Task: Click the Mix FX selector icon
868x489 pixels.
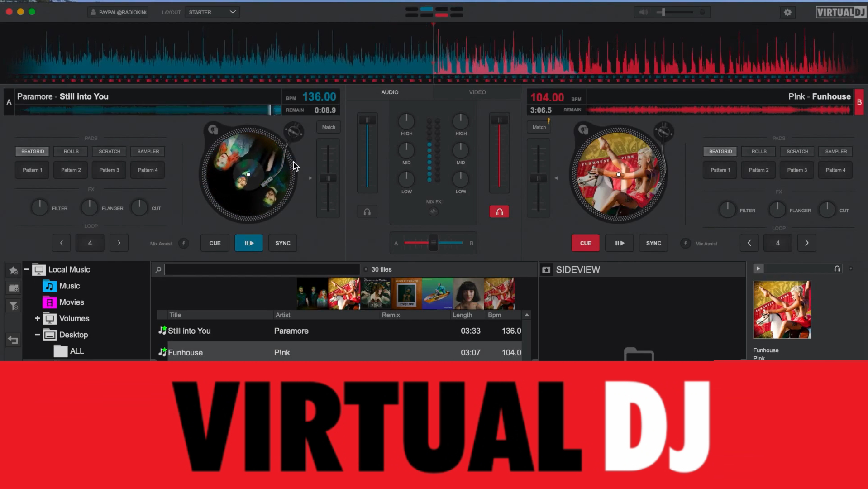Action: tap(434, 211)
